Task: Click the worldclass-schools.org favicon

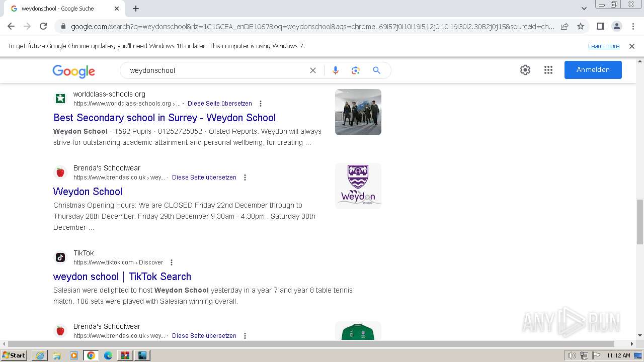Action: point(60,99)
